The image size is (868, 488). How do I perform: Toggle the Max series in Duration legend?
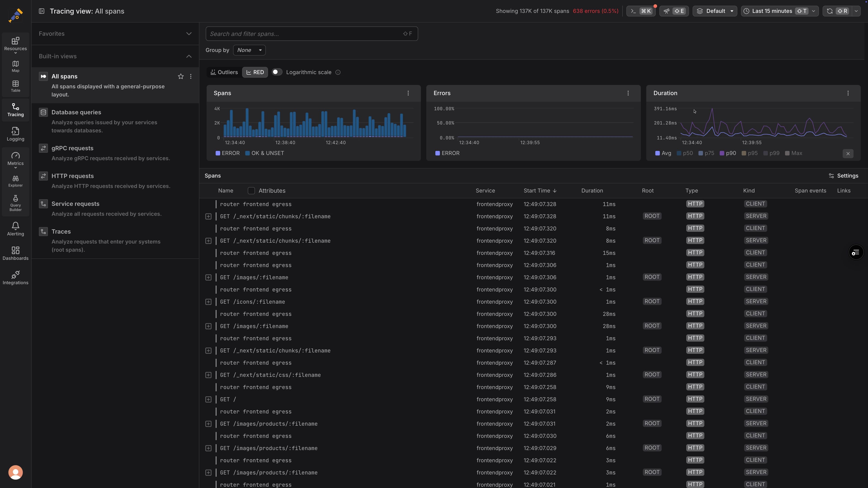click(794, 153)
